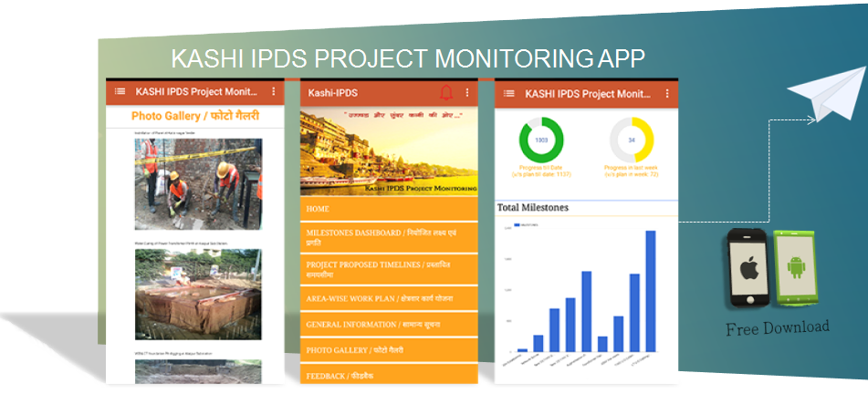Viewport: 868px width, 394px height.
Task: Click 'Free Download' text
Action: pos(778,327)
